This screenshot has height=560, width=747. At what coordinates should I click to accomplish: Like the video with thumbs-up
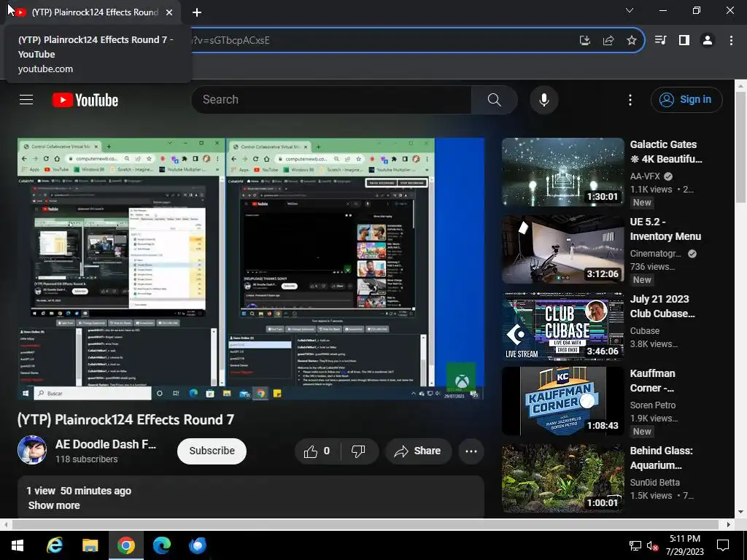pyautogui.click(x=318, y=451)
